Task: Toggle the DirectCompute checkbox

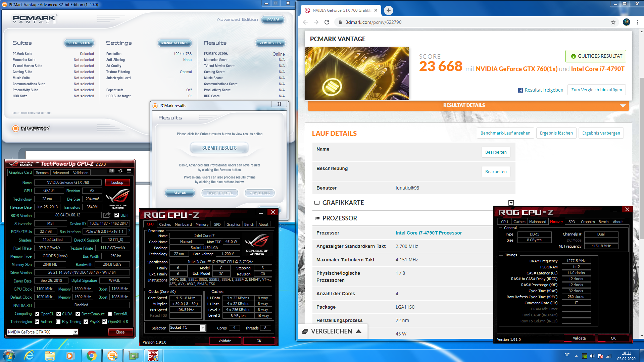Action: point(78,314)
